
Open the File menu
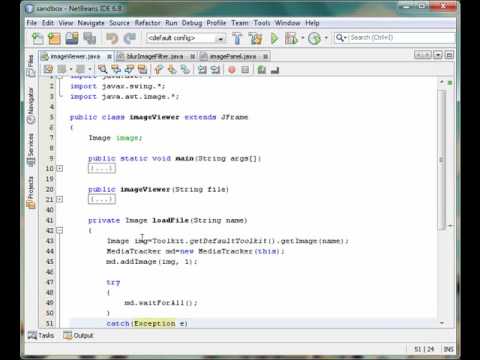tap(32, 23)
